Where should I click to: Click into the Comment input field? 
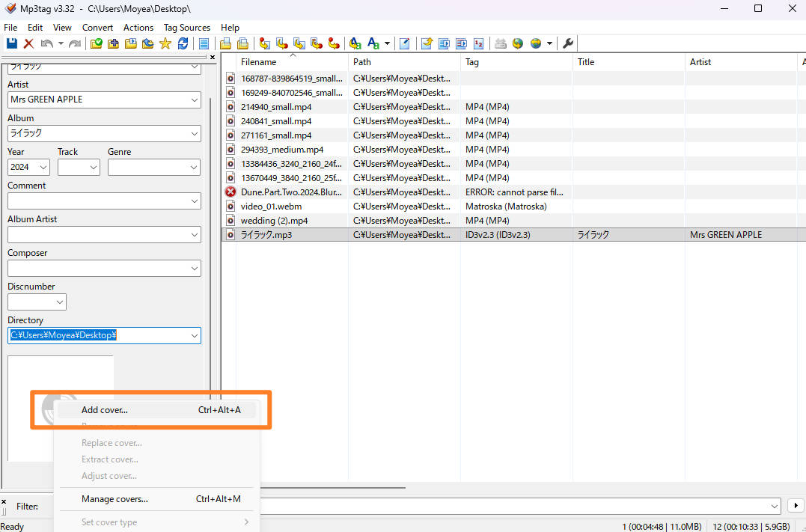tap(97, 201)
